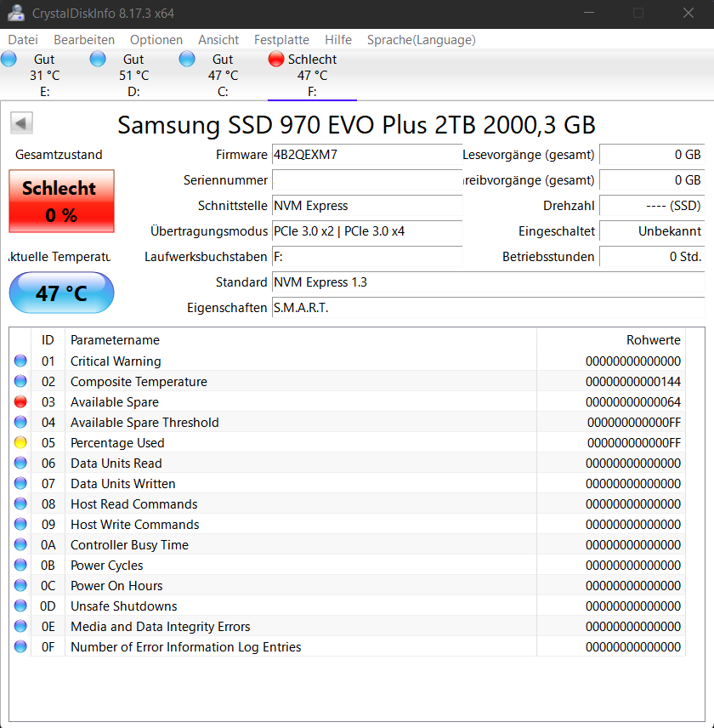Click the blue orb for Composite Temperature
Image resolution: width=714 pixels, height=728 pixels.
point(20,381)
